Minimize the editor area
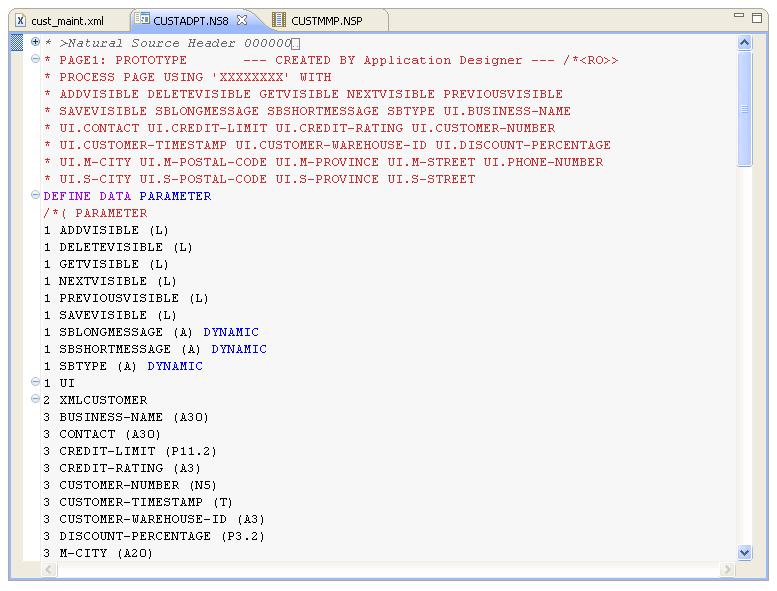The image size is (777, 591). coord(737,17)
